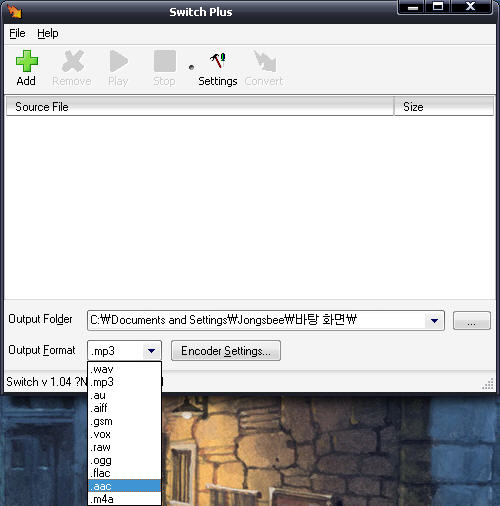Select .ogg from the format list
500x506 pixels.
coord(124,460)
